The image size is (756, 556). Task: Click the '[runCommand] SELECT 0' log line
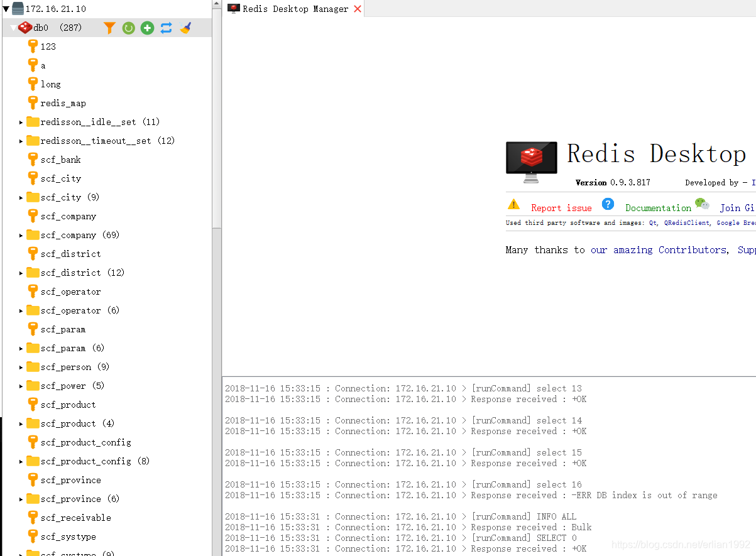click(401, 538)
